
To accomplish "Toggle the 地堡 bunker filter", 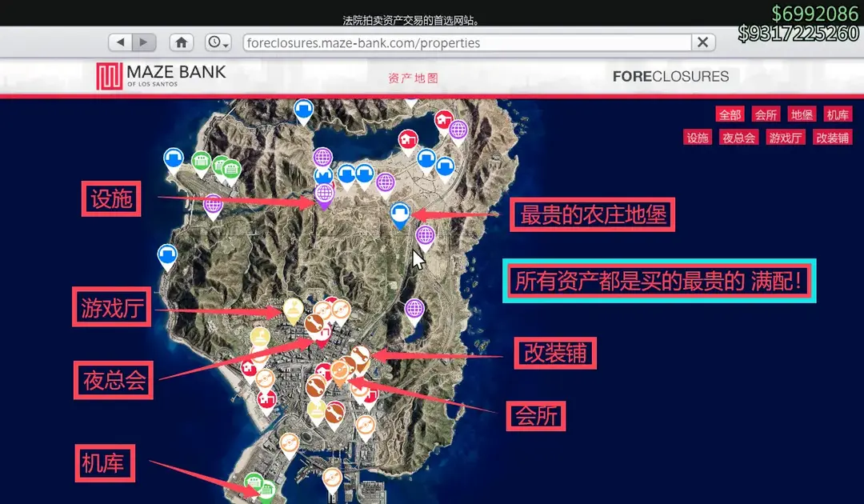I will coord(802,114).
